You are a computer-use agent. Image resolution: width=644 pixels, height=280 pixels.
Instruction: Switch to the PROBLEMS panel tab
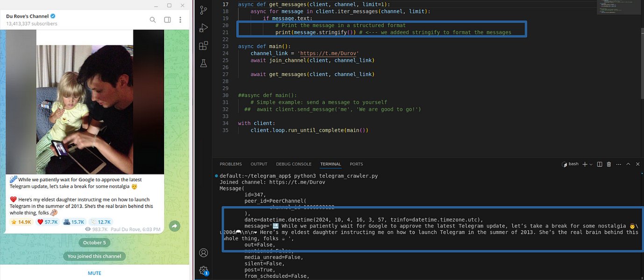[x=231, y=164]
